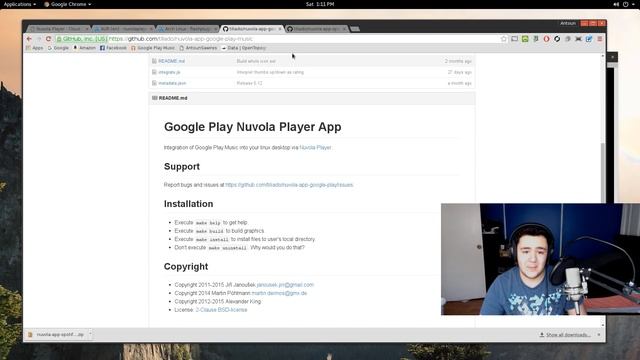This screenshot has height=360, width=640.
Task: Click Show all downloads link
Action: click(x=565, y=335)
